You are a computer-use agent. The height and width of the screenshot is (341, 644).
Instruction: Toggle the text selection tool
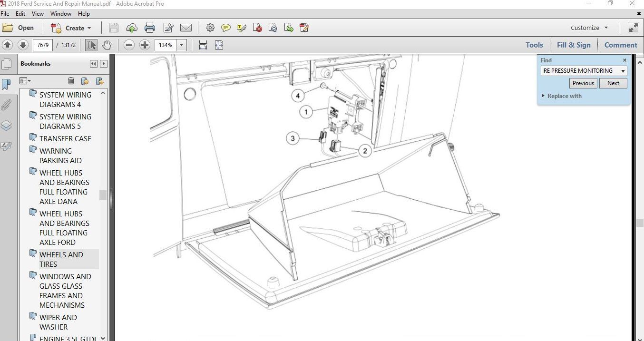(91, 45)
